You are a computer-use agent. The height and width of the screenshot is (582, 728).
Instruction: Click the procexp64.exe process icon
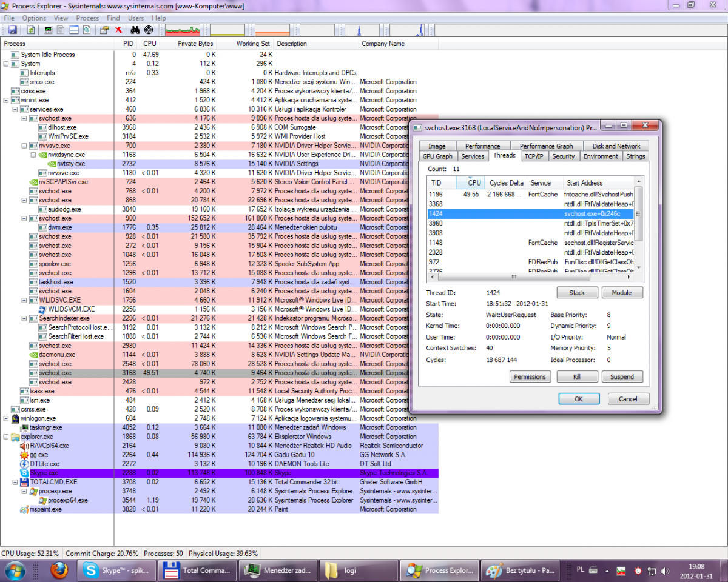point(43,500)
